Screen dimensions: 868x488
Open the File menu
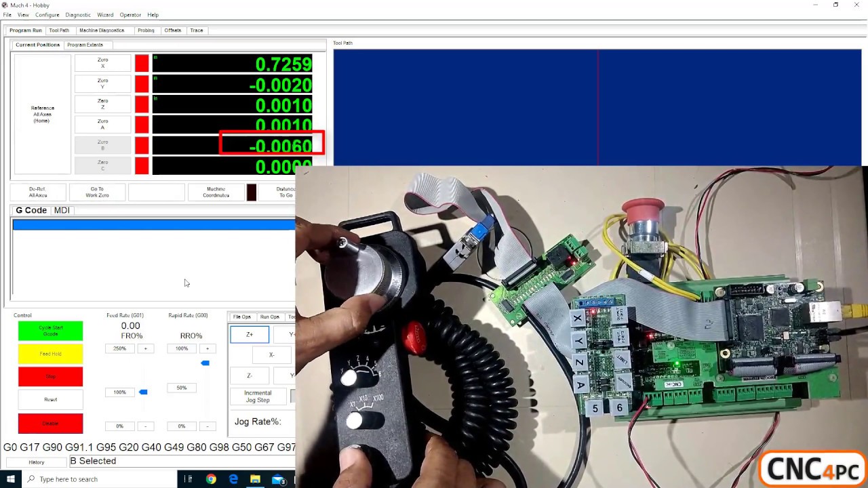[7, 15]
